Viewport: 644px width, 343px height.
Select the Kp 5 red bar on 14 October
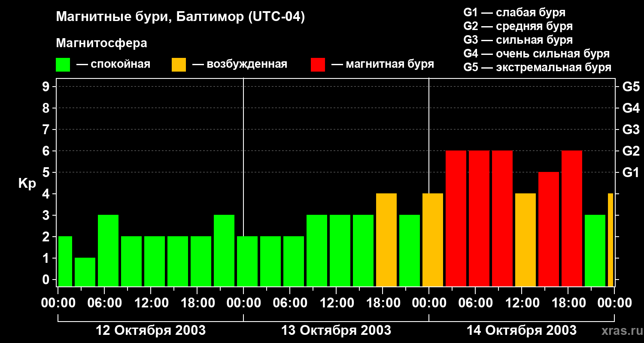point(549,229)
